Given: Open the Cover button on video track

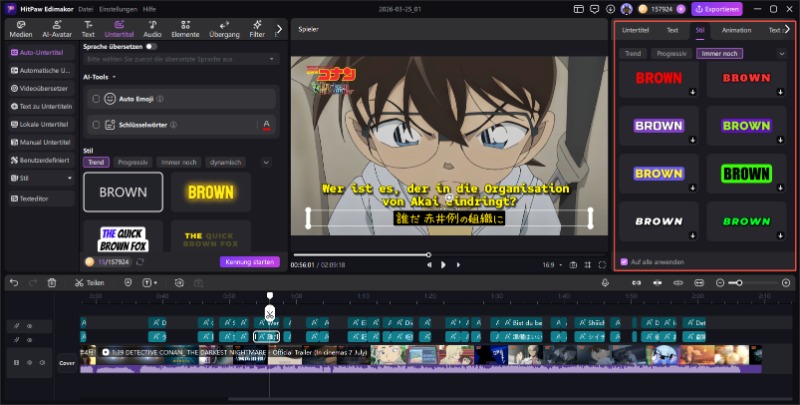Looking at the screenshot, I should coord(67,363).
